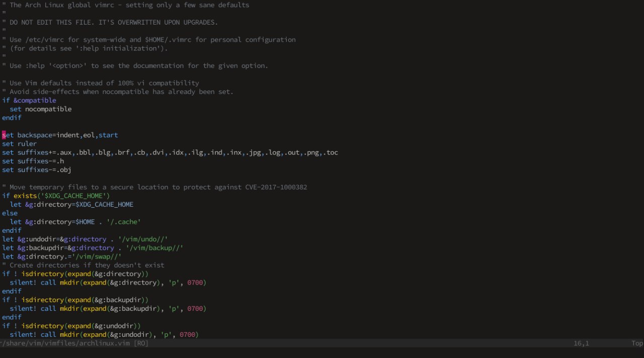This screenshot has height=358, width=644.
Task: Click the mkdir line for &g:undodir
Action: pyautogui.click(x=104, y=334)
